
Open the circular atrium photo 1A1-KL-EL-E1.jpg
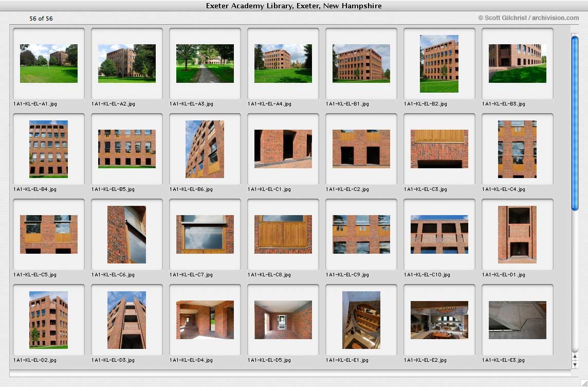point(361,320)
